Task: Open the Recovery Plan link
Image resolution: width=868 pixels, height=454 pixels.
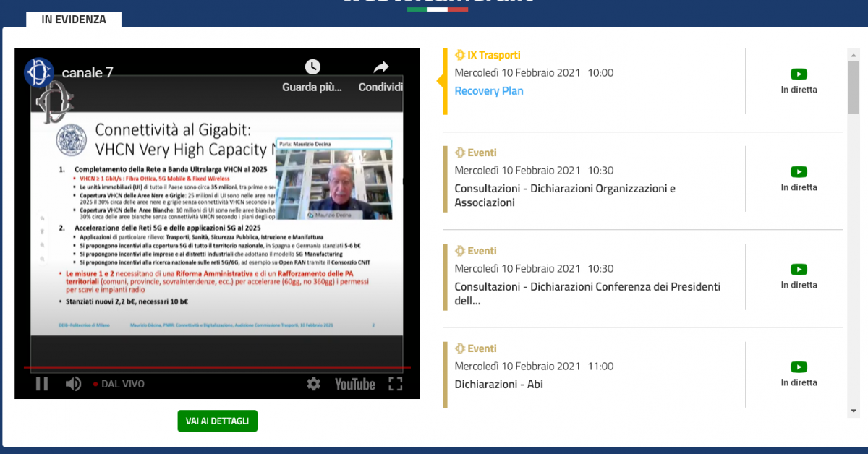Action: point(489,91)
